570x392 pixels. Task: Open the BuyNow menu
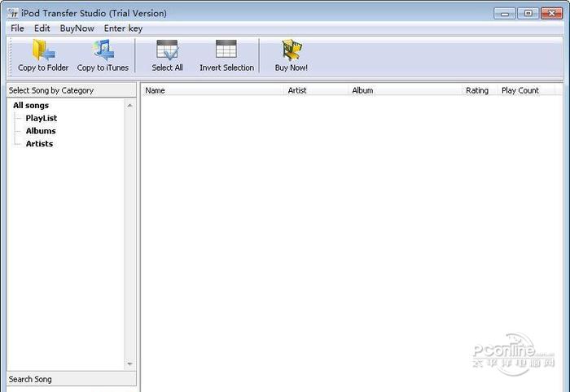click(x=77, y=28)
